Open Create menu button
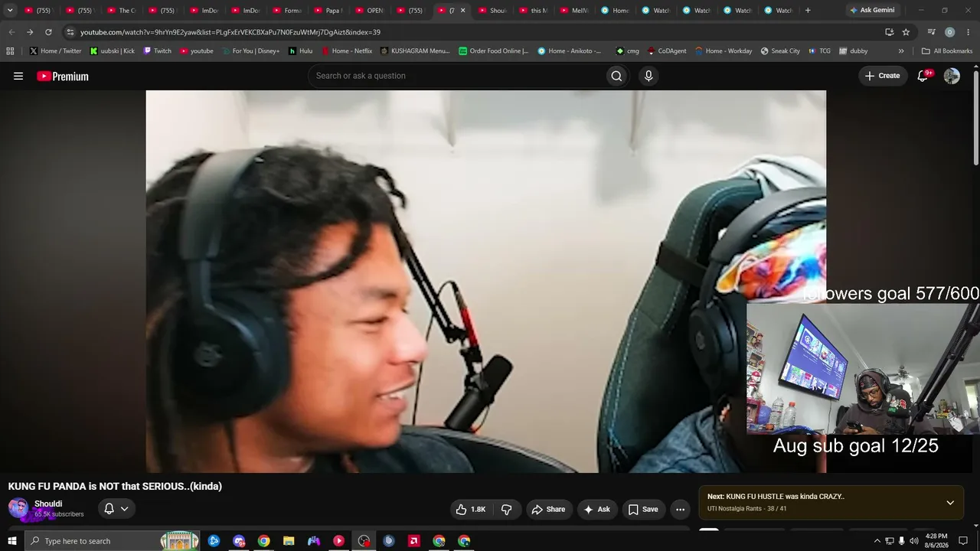Screen dimensions: 980x551 click(x=883, y=76)
